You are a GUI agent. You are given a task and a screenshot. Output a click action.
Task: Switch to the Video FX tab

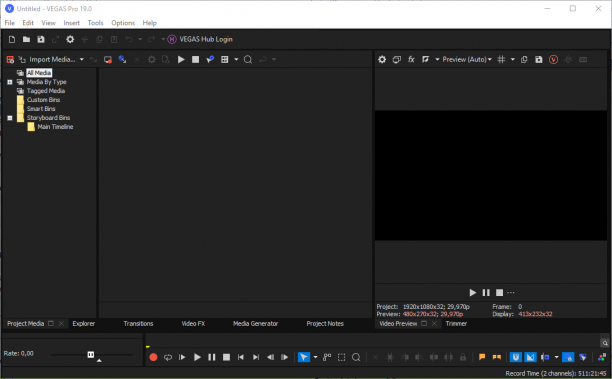point(193,324)
